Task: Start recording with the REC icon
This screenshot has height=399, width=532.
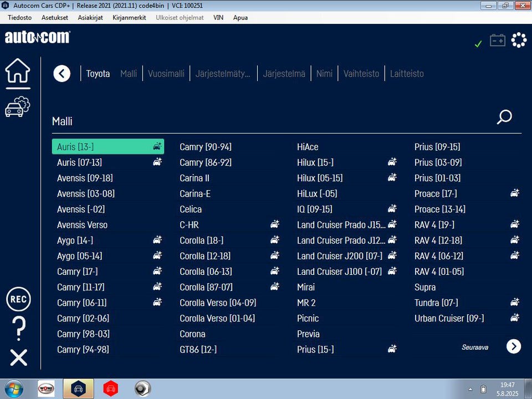Action: [18, 299]
